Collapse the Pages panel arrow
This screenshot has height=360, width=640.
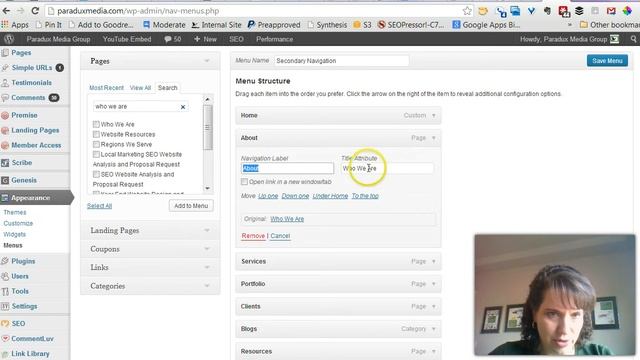(x=207, y=61)
